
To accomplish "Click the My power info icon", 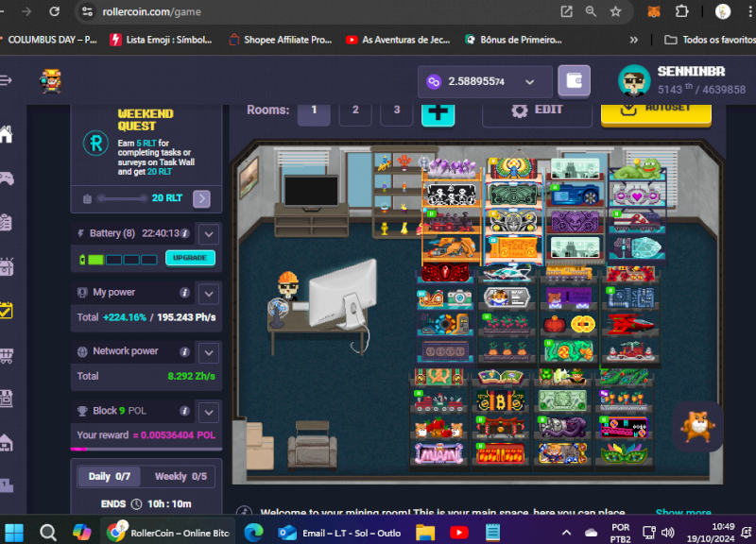I will coord(184,293).
